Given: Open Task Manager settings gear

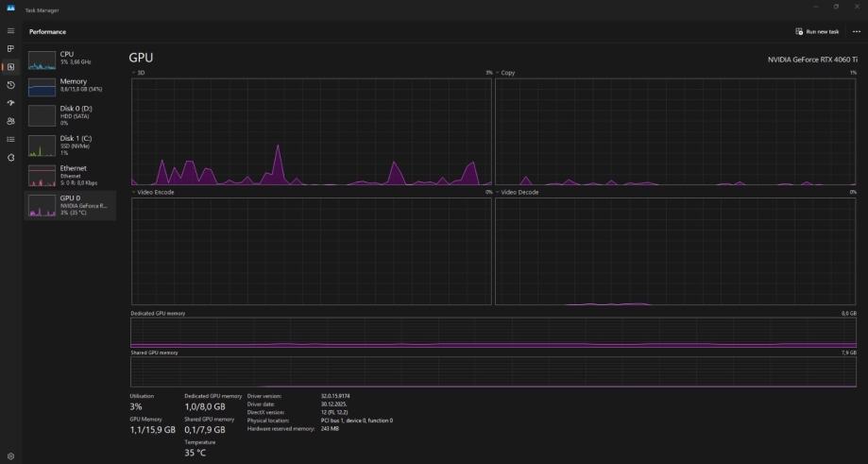Looking at the screenshot, I should pyautogui.click(x=10, y=456).
